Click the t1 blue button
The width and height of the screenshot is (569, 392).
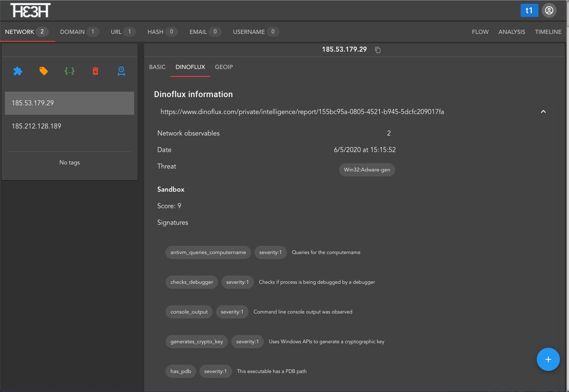click(x=529, y=10)
